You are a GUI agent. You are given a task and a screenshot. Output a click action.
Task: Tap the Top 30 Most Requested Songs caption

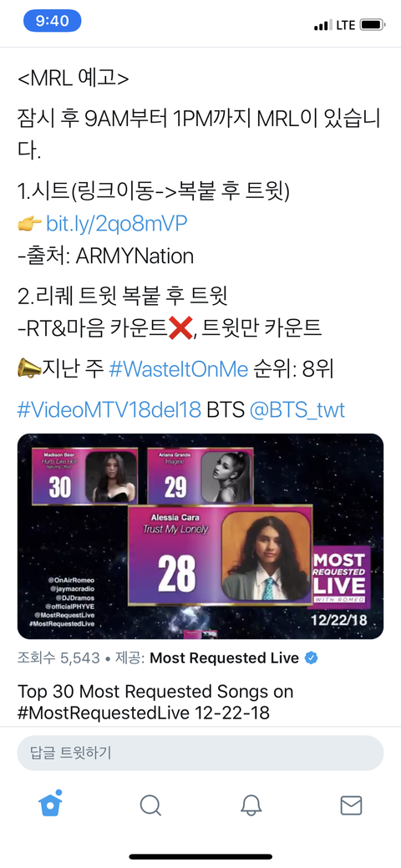coord(155,702)
